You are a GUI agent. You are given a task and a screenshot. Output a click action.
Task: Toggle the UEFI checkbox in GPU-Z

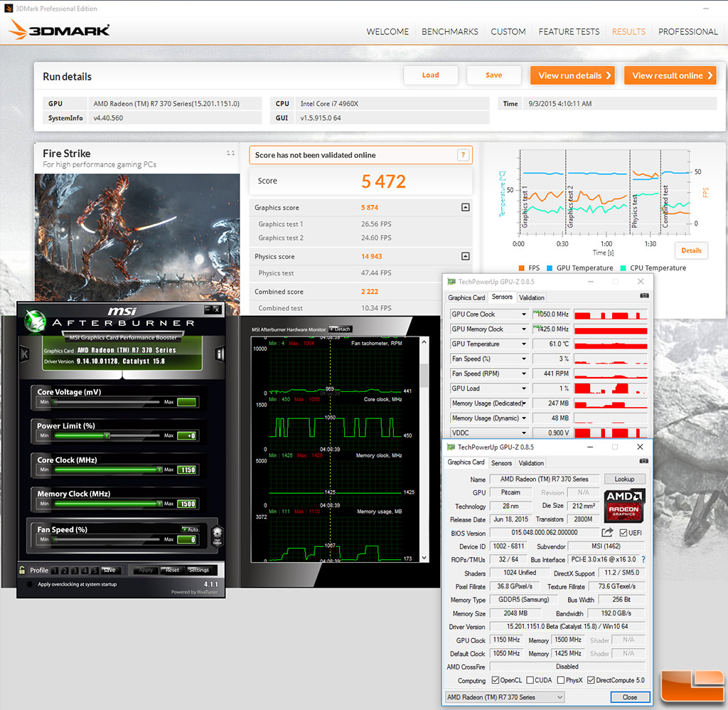coord(623,532)
